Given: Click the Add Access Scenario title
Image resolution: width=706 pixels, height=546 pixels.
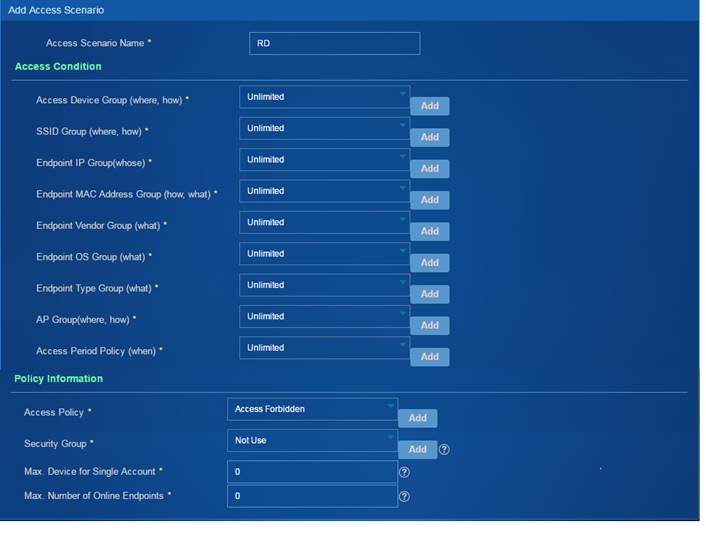Looking at the screenshot, I should coord(56,10).
